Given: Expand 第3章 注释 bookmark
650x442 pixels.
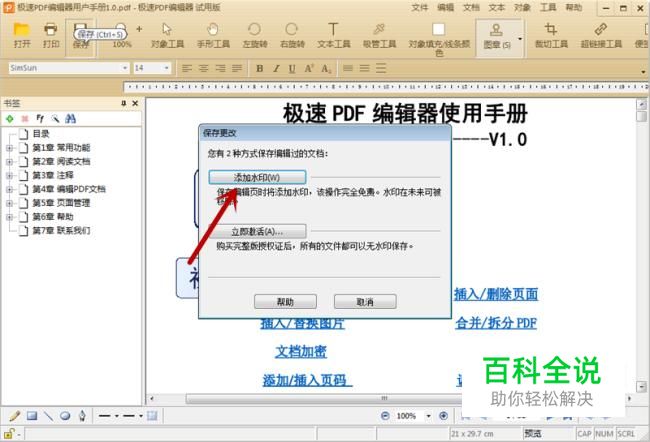Looking at the screenshot, I should coord(9,175).
